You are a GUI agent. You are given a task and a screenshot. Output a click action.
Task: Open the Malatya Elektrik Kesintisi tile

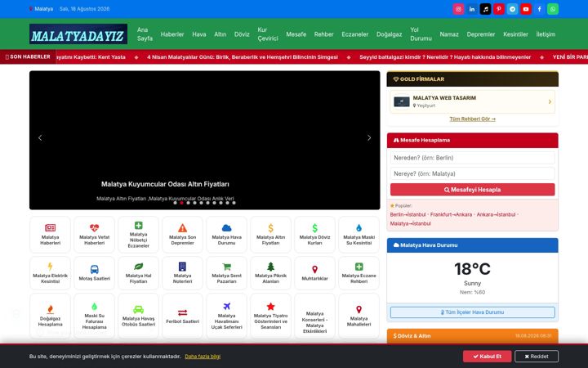click(x=51, y=273)
